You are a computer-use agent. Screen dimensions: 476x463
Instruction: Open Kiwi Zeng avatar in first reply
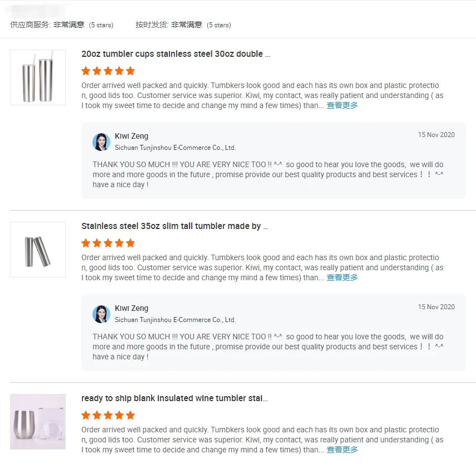101,142
